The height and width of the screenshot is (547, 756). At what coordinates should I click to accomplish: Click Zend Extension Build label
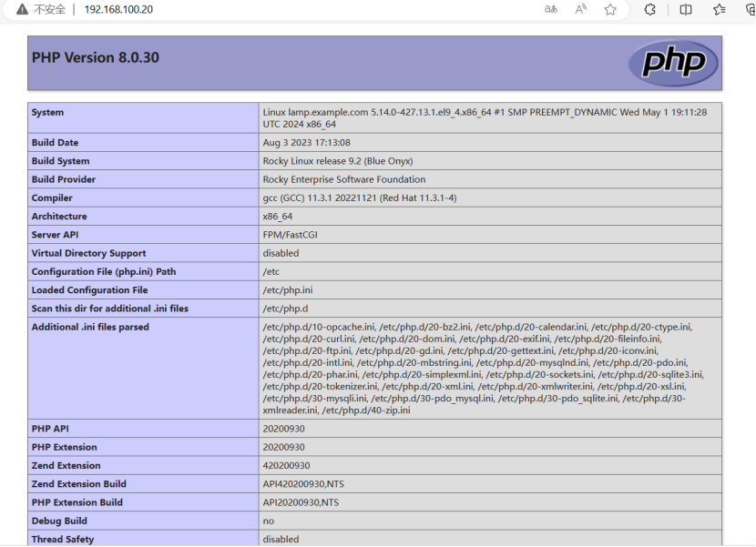[x=79, y=484]
